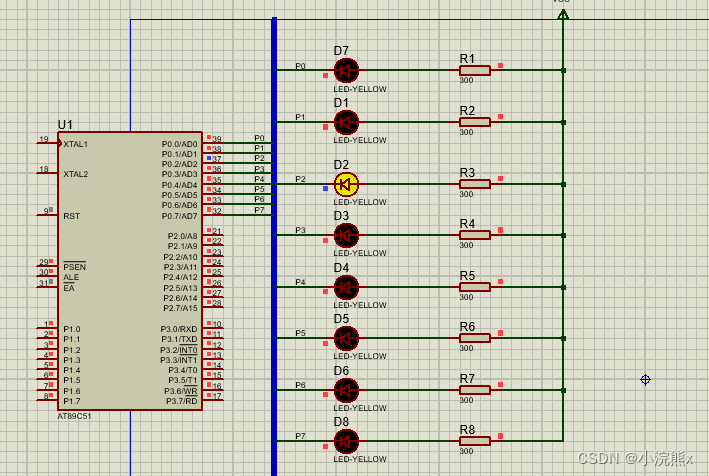Click the blue crosshair origin marker
The width and height of the screenshot is (709, 476).
click(x=646, y=380)
